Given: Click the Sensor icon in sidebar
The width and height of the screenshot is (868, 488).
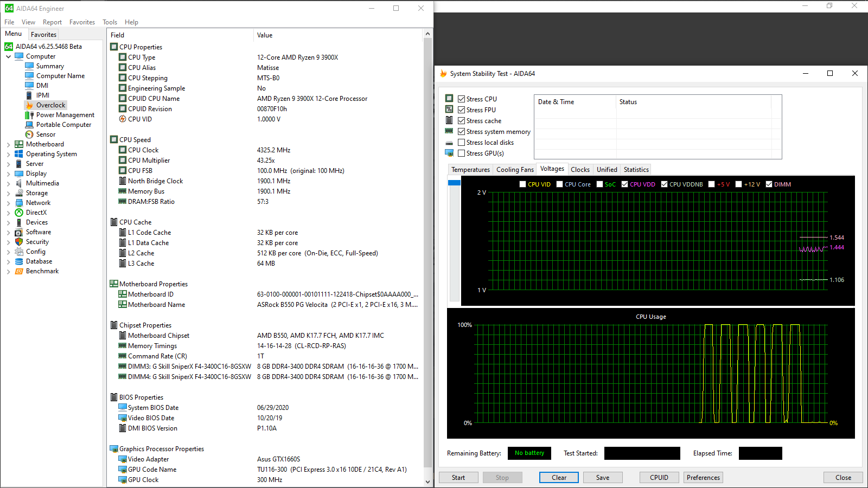Looking at the screenshot, I should pos(29,134).
